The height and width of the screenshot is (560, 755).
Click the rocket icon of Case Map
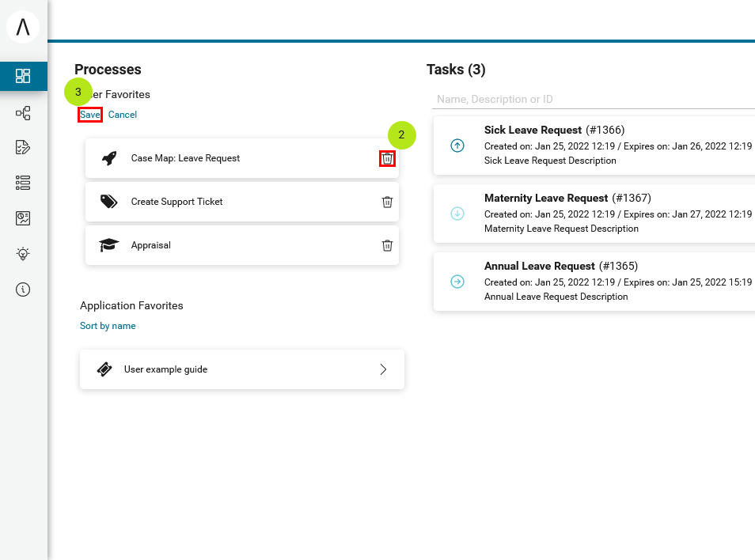tap(109, 158)
